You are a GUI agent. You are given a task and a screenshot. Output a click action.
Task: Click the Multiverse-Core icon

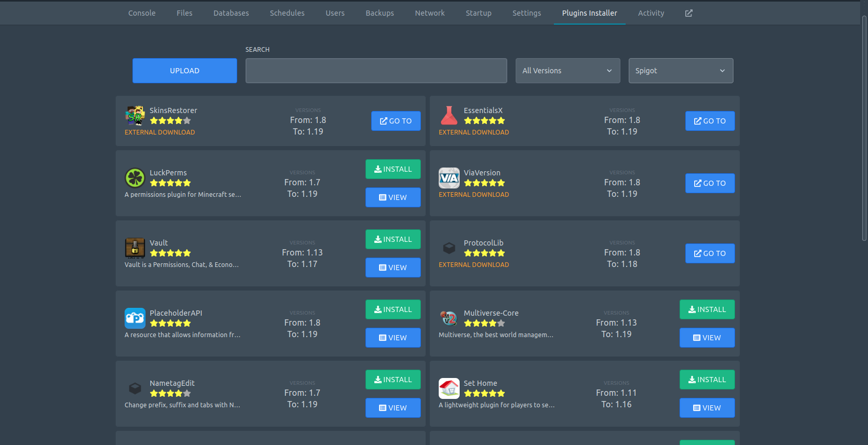pos(449,318)
